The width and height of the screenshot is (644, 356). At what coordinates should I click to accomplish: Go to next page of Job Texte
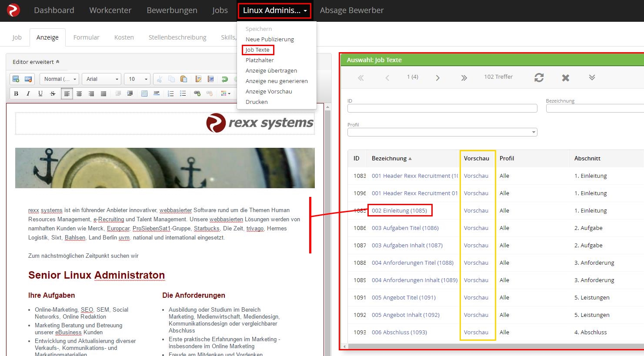[438, 78]
